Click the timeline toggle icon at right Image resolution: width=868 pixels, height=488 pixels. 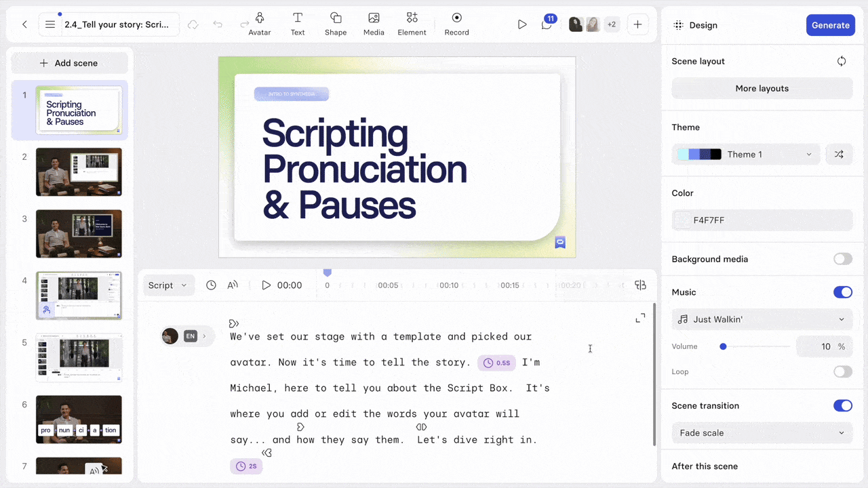coord(640,285)
